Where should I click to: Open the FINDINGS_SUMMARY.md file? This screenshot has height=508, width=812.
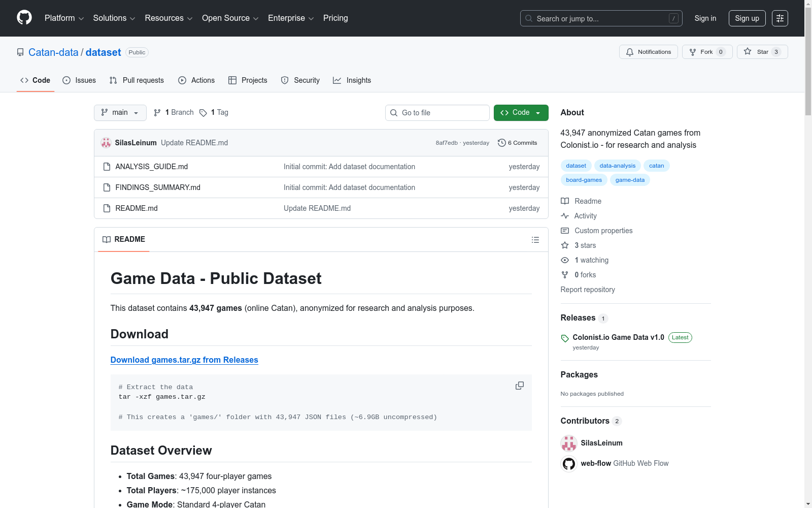coord(158,187)
